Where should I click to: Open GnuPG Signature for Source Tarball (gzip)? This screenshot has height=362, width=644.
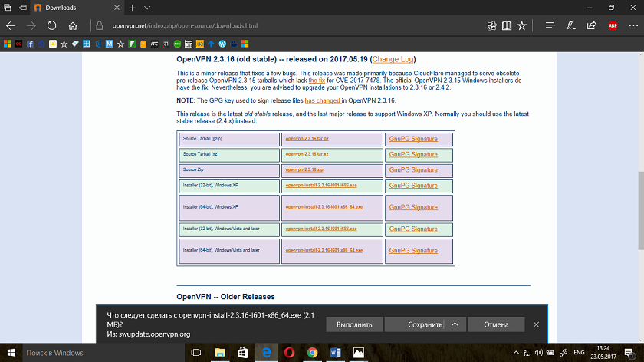click(413, 139)
